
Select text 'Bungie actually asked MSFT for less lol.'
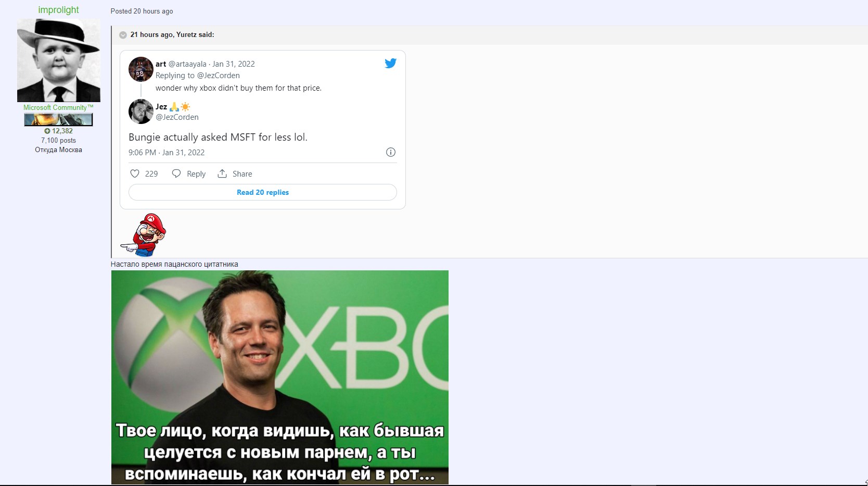click(218, 137)
